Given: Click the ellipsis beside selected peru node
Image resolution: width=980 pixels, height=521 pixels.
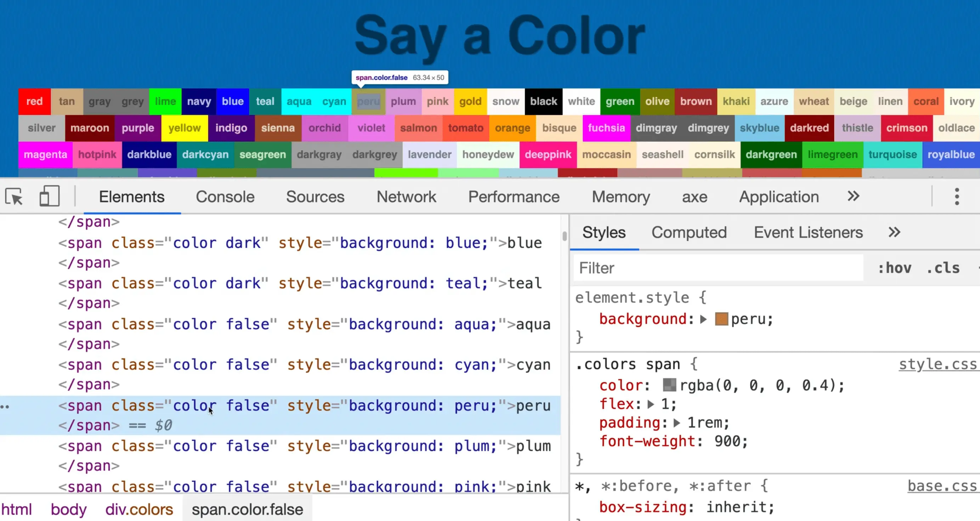Looking at the screenshot, I should click(x=5, y=407).
